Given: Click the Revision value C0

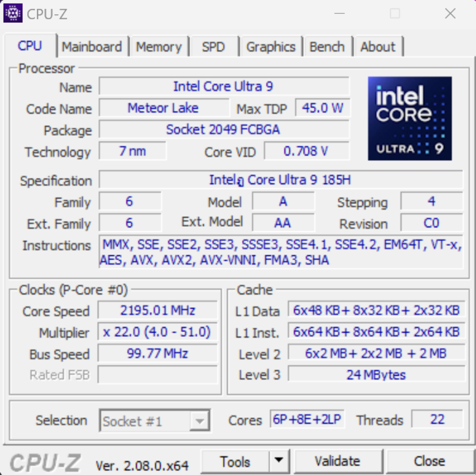Looking at the screenshot, I should [432, 223].
